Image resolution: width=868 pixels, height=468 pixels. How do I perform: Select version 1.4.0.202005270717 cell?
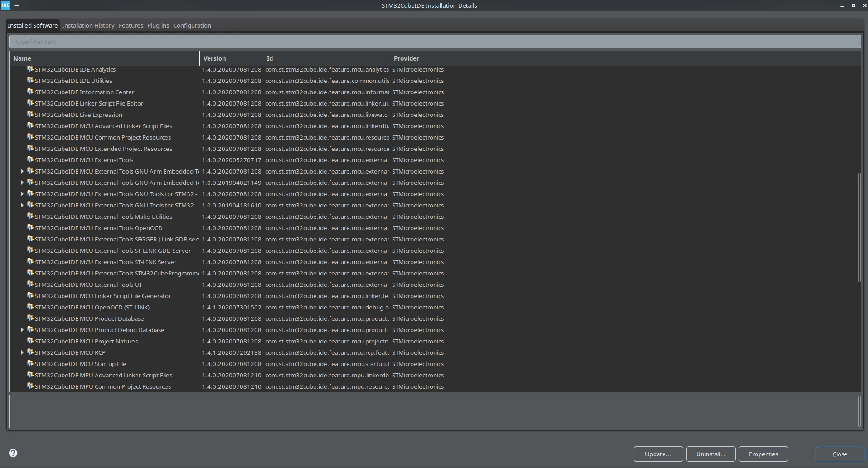pos(232,160)
